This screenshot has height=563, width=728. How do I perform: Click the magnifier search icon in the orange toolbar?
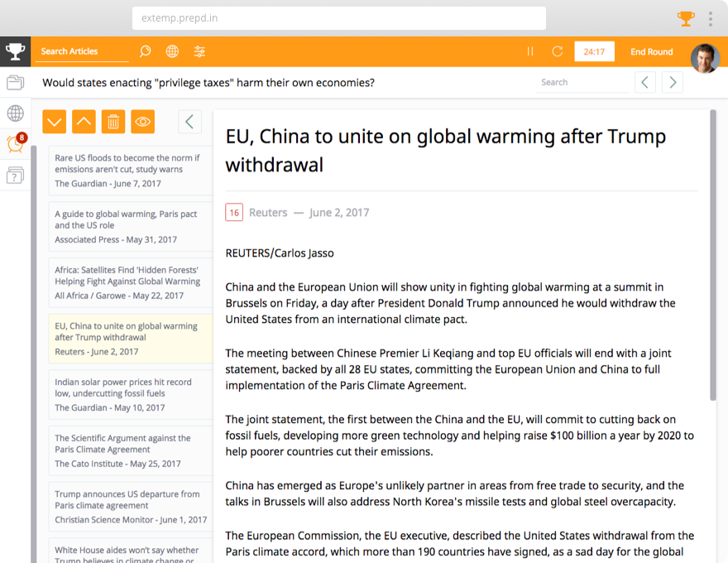coord(146,51)
